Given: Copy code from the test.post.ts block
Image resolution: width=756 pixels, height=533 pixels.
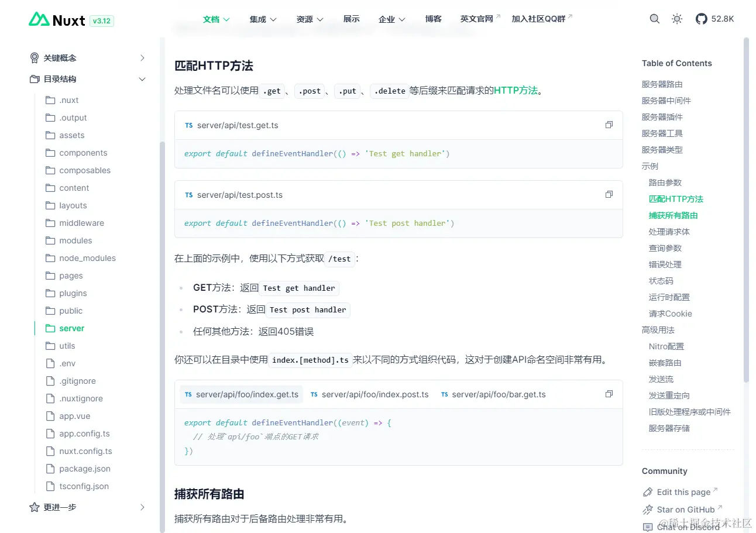Looking at the screenshot, I should click(x=609, y=194).
